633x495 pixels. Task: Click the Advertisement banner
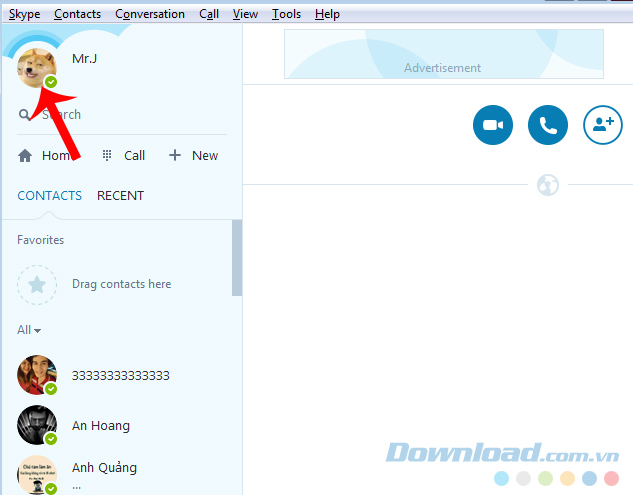[x=444, y=54]
